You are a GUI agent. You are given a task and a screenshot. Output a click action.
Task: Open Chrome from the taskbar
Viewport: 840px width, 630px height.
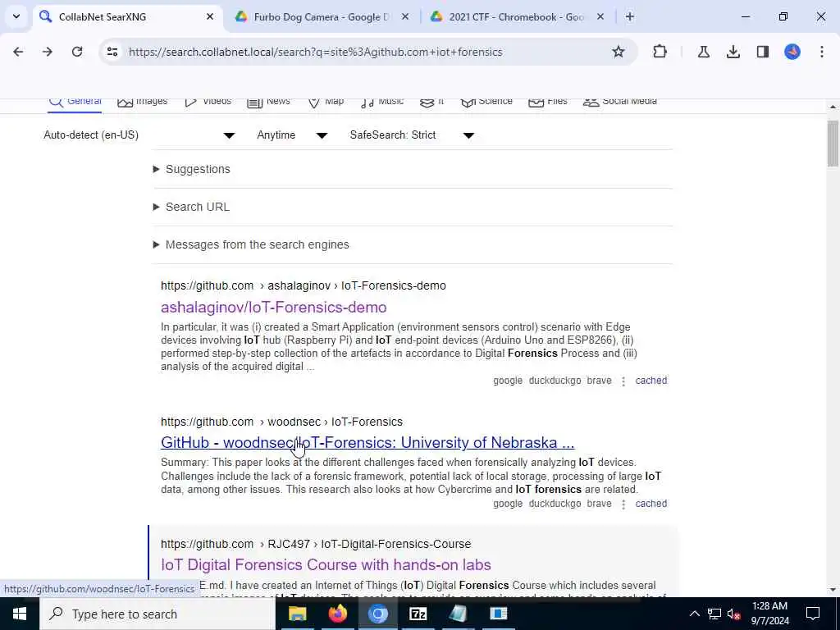[377, 614]
